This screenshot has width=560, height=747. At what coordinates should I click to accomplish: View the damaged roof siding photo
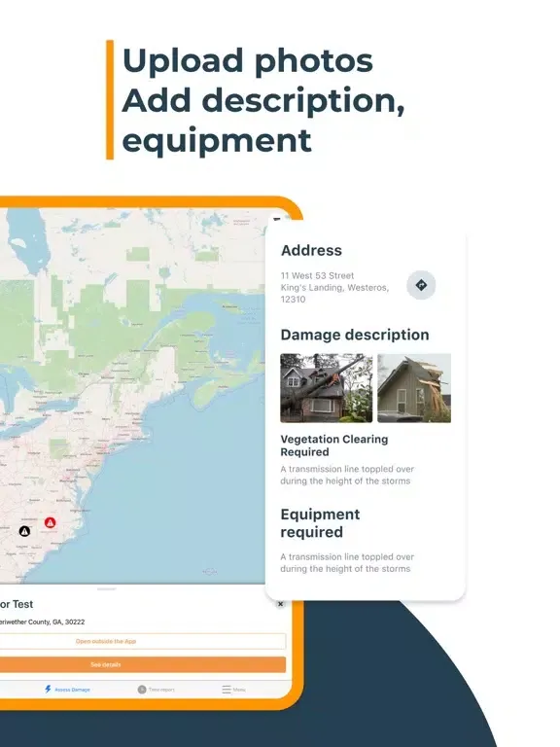click(x=414, y=388)
